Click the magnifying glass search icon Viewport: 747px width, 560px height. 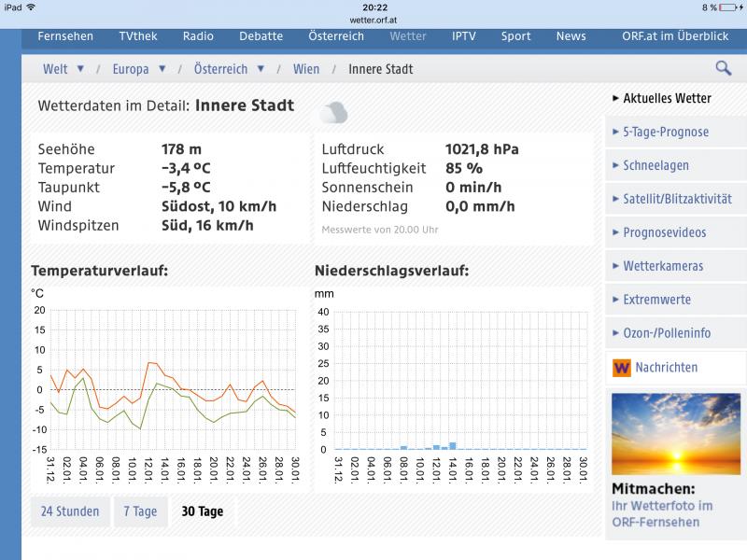[x=723, y=68]
